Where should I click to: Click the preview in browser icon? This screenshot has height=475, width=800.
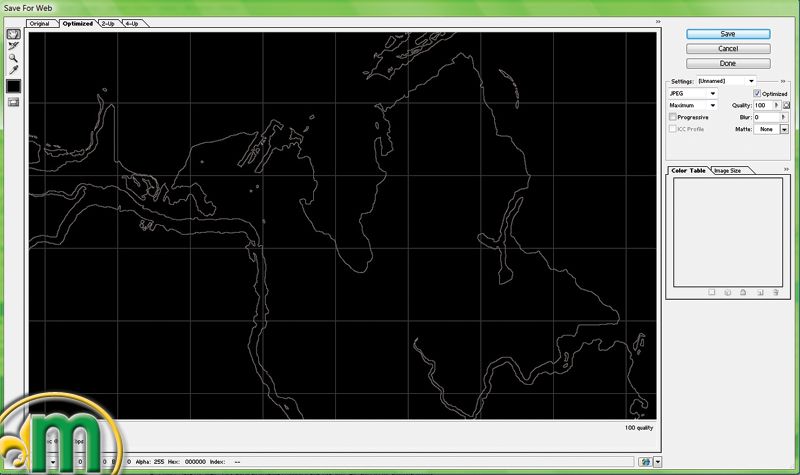[x=645, y=462]
